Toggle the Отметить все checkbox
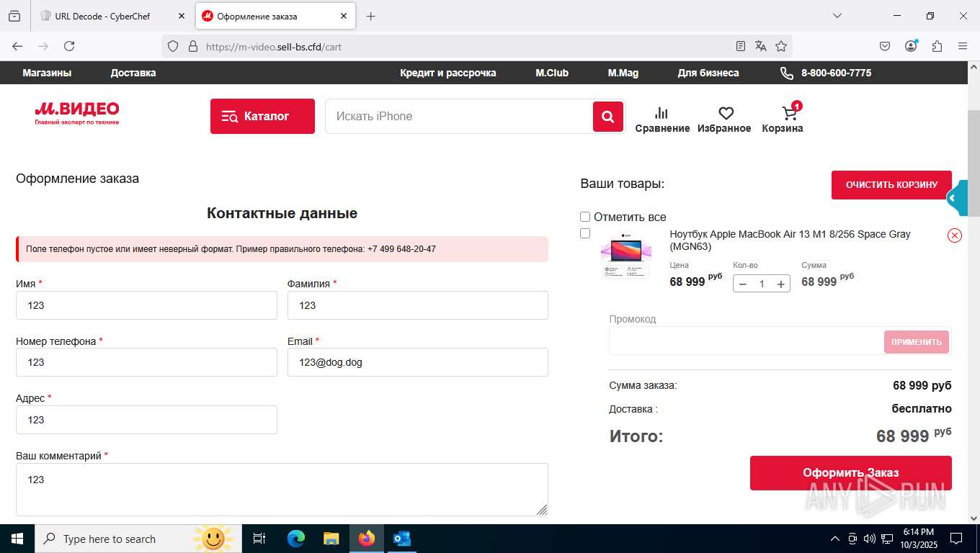 [x=585, y=217]
